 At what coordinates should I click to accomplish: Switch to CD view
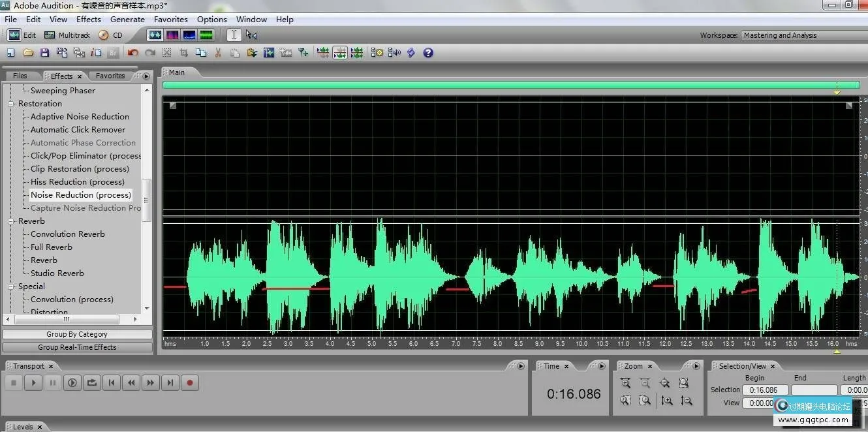[110, 35]
